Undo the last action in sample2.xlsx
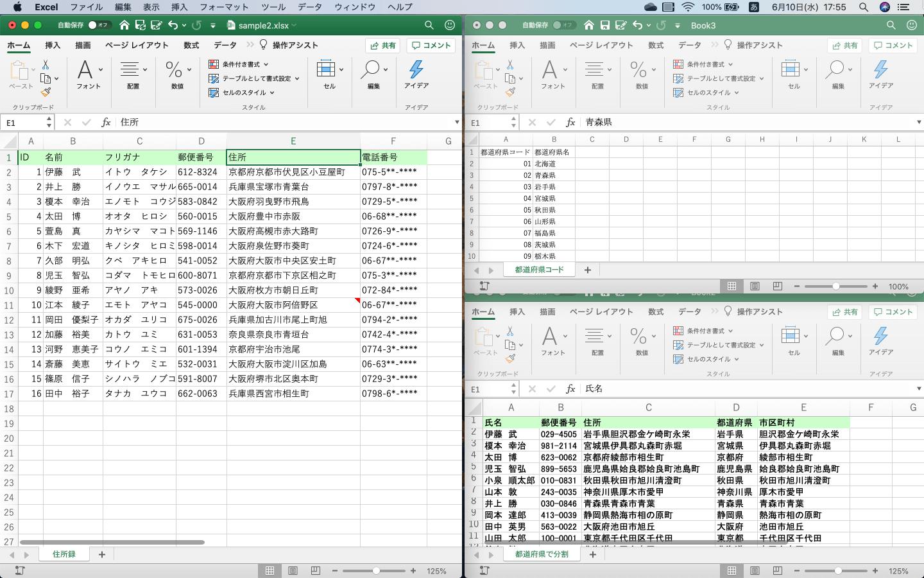The width and height of the screenshot is (924, 578). [x=173, y=25]
